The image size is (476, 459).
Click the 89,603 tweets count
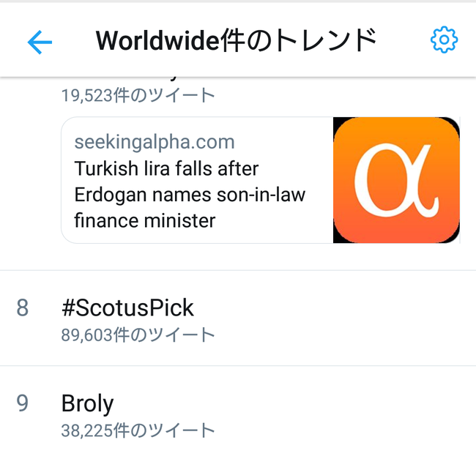pyautogui.click(x=138, y=335)
